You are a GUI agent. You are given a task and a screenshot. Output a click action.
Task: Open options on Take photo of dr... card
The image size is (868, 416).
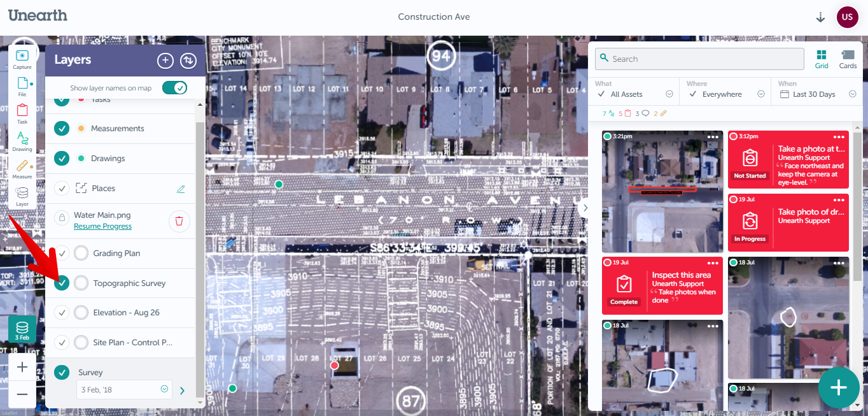click(839, 199)
